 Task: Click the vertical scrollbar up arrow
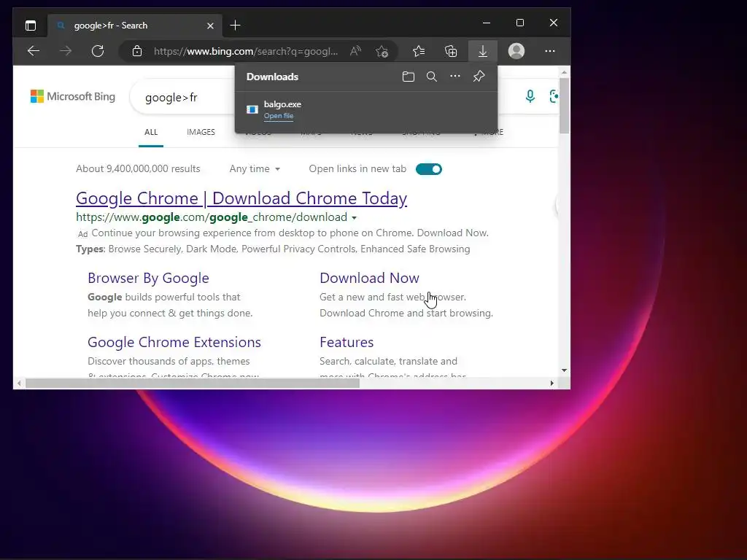(564, 72)
